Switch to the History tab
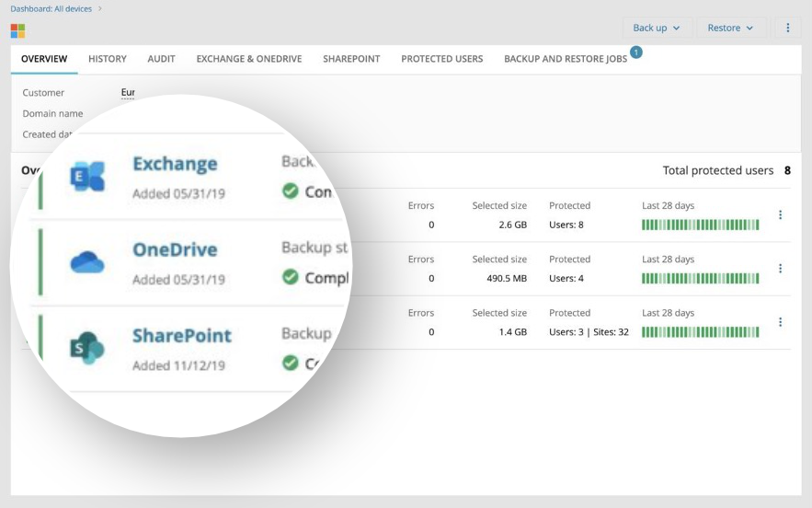The height and width of the screenshot is (508, 812). [x=108, y=59]
